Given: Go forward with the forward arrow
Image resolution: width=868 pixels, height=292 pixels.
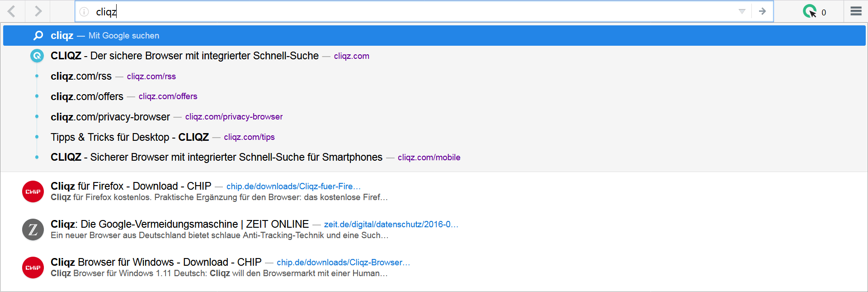Looking at the screenshot, I should pyautogui.click(x=38, y=11).
